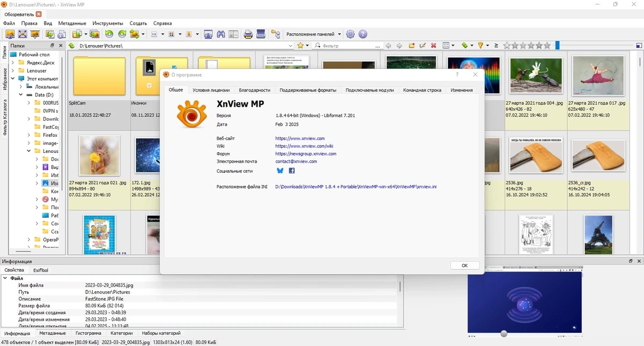Click the scanner icon in the toolbar
Screen dimensions: 644x346
tap(261, 34)
